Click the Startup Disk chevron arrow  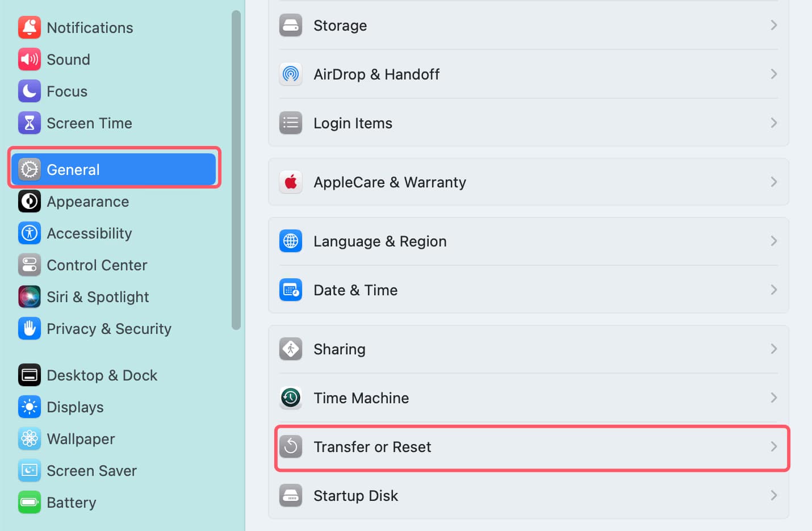[773, 495]
